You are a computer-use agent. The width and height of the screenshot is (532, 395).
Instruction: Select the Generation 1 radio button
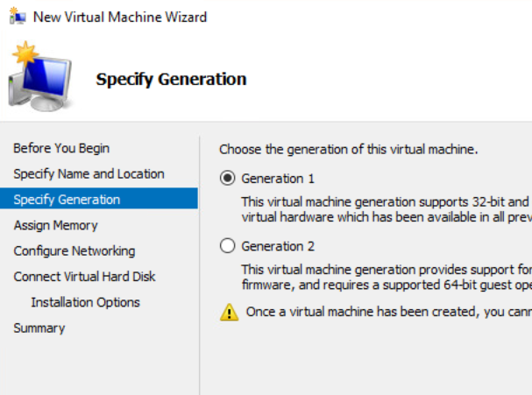click(227, 178)
